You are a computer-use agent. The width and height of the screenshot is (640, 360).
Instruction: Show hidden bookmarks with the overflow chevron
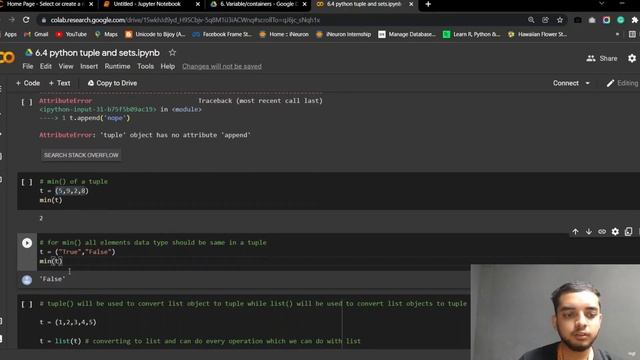tap(617, 34)
